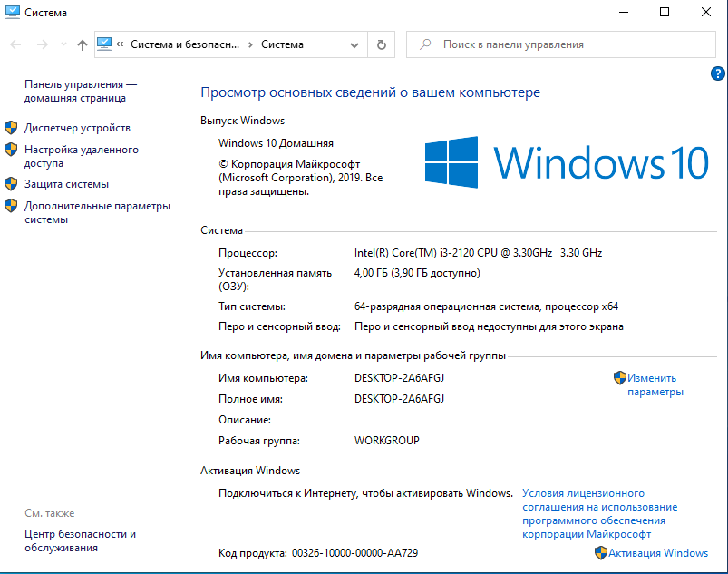The image size is (728, 574).
Task: Open Help with the blue question mark icon
Action: [717, 73]
